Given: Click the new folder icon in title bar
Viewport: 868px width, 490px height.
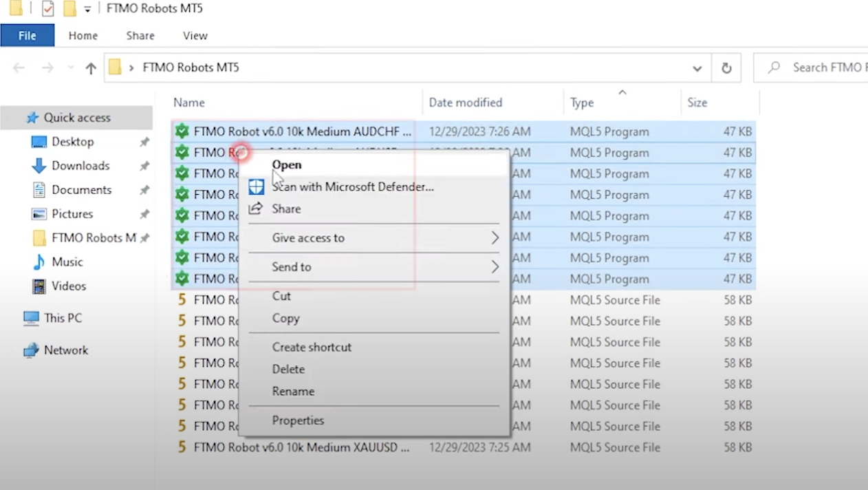Looking at the screenshot, I should point(69,9).
